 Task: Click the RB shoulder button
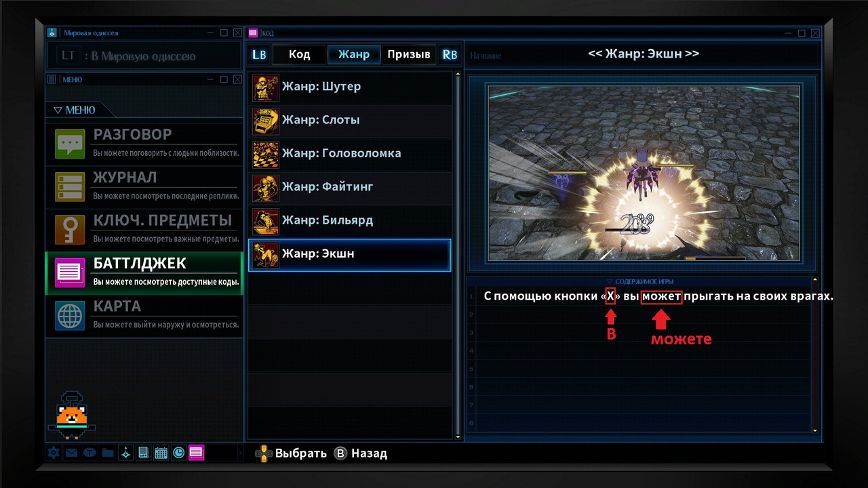point(449,55)
